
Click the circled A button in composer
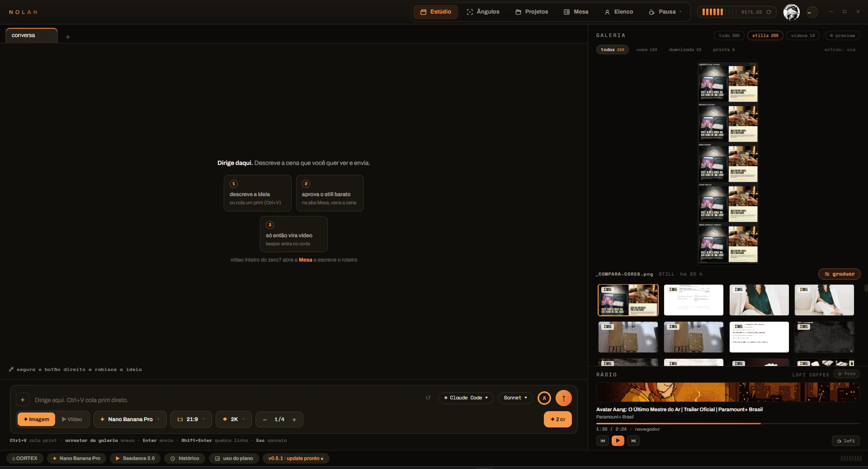click(544, 398)
